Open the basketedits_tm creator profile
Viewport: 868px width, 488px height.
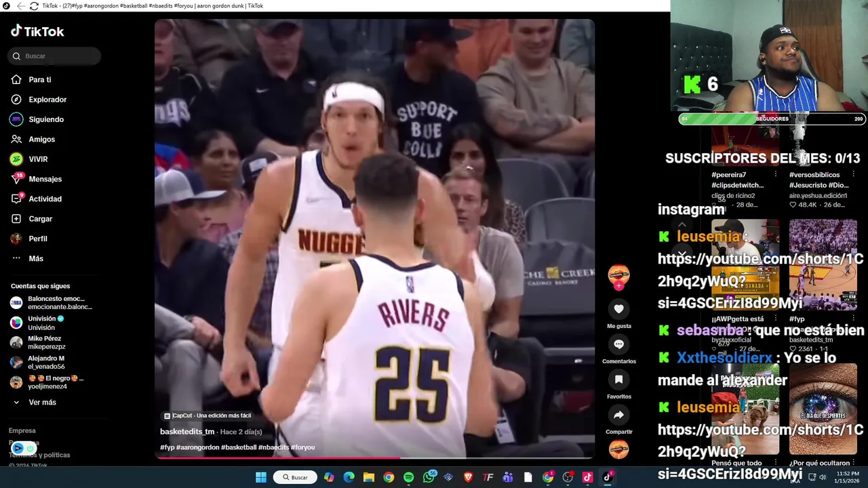pyautogui.click(x=187, y=432)
